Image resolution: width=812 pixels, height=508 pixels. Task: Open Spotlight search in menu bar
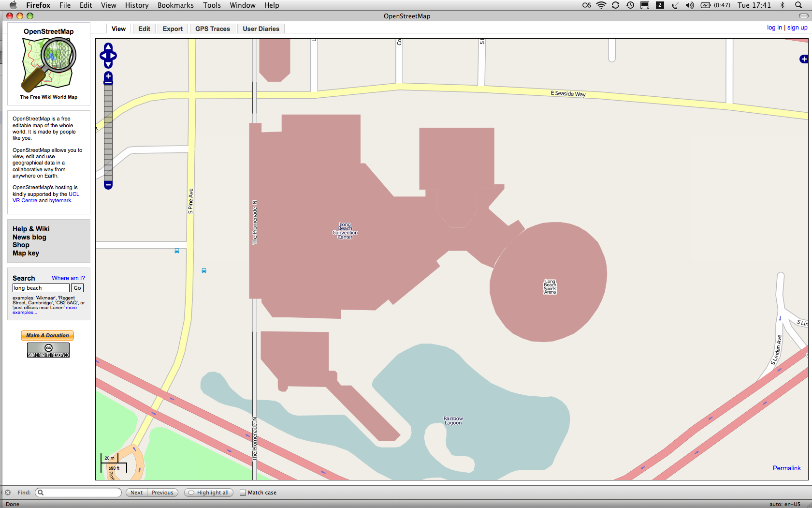798,5
